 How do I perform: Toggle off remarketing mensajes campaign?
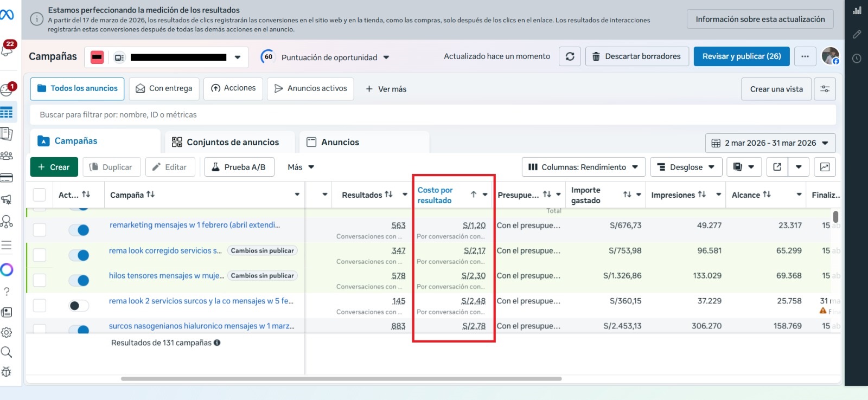(x=79, y=230)
